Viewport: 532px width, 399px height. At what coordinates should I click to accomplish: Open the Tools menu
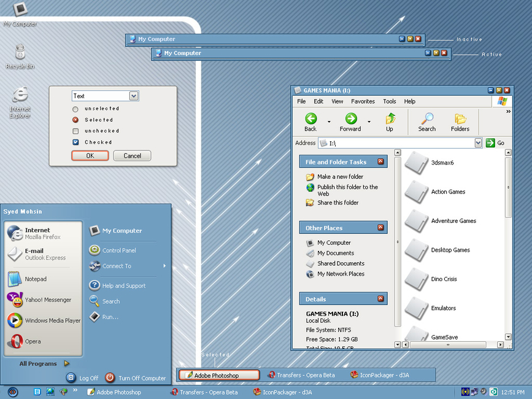[390, 101]
